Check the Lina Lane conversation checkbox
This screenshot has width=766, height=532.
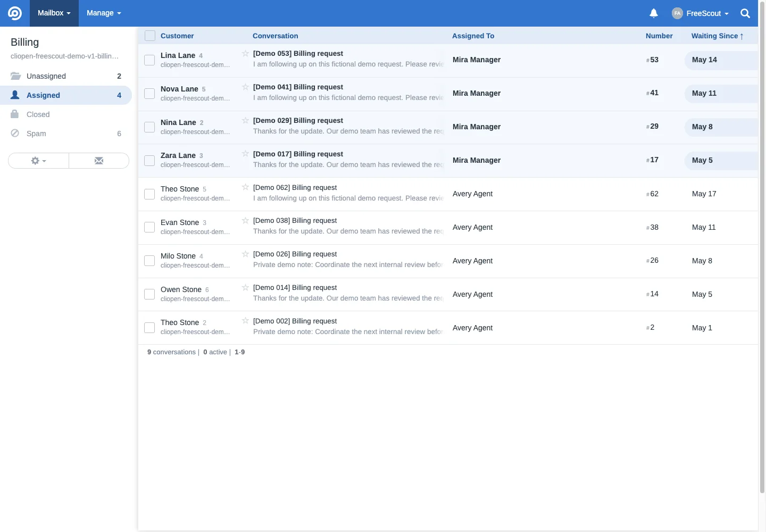[x=149, y=60]
